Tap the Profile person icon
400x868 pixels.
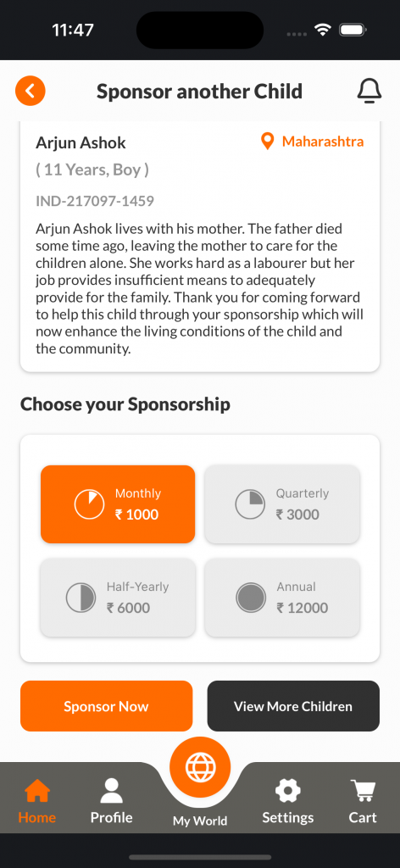click(111, 791)
